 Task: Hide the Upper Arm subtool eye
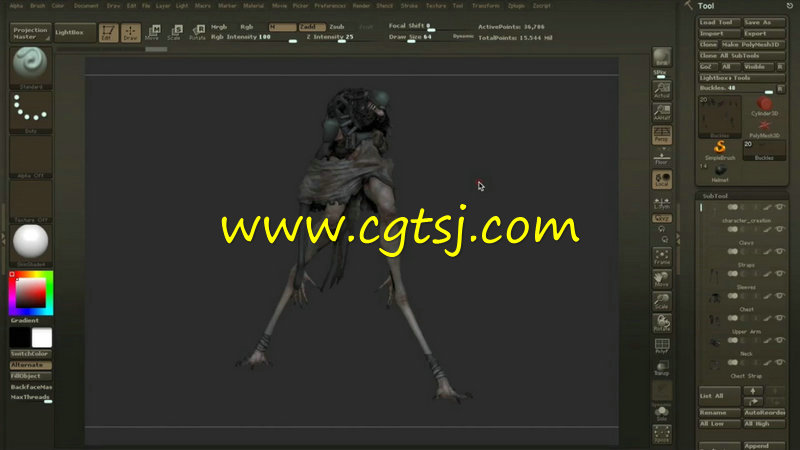pyautogui.click(x=780, y=318)
